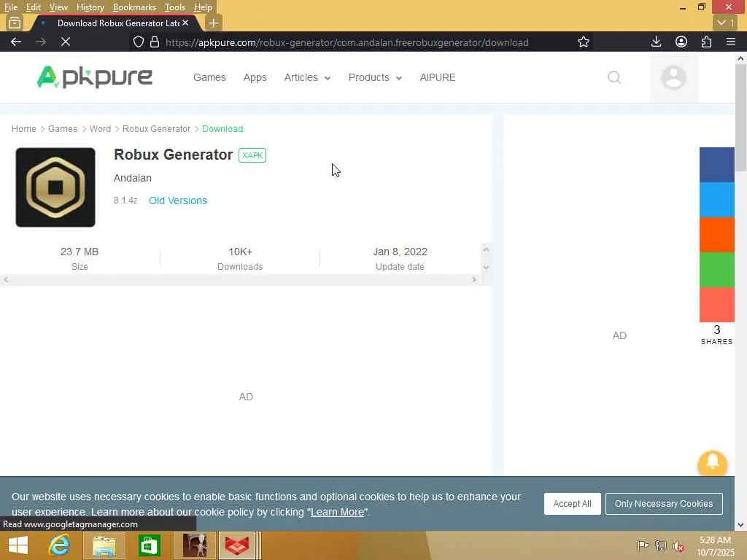Click the Home breadcrumb
The height and width of the screenshot is (560, 747).
click(x=24, y=128)
